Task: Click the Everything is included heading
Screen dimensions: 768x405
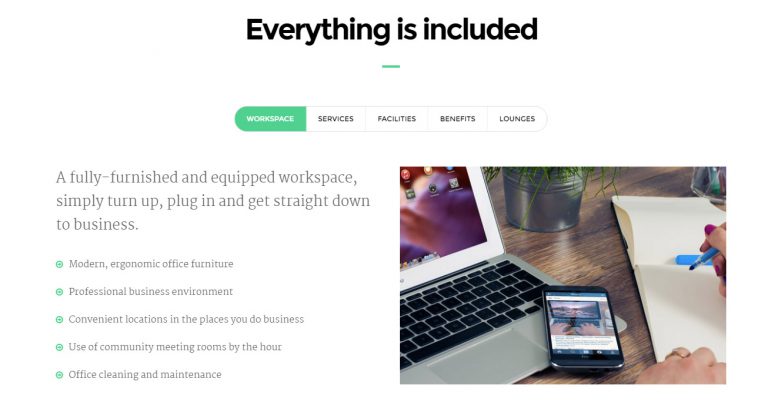Action: [x=391, y=30]
